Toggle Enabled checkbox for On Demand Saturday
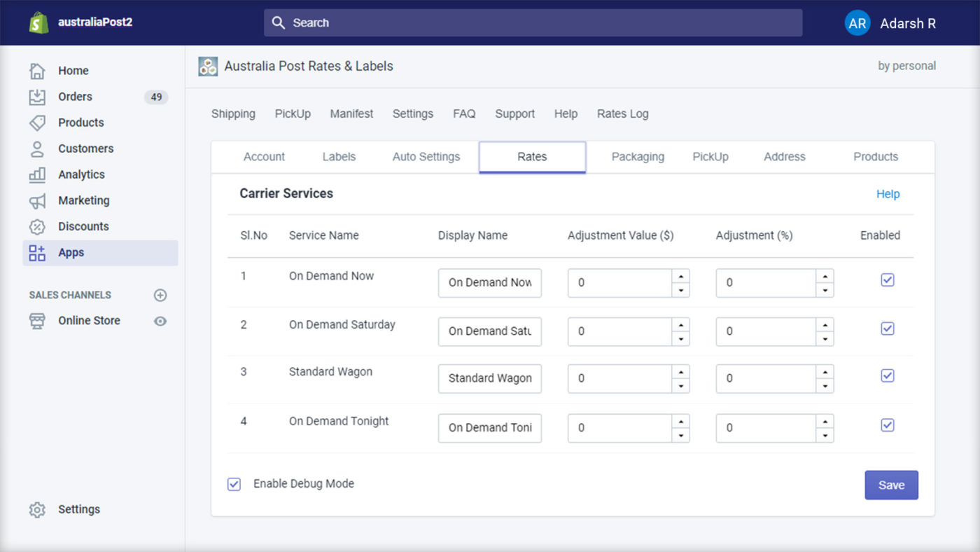980x552 pixels. point(888,329)
